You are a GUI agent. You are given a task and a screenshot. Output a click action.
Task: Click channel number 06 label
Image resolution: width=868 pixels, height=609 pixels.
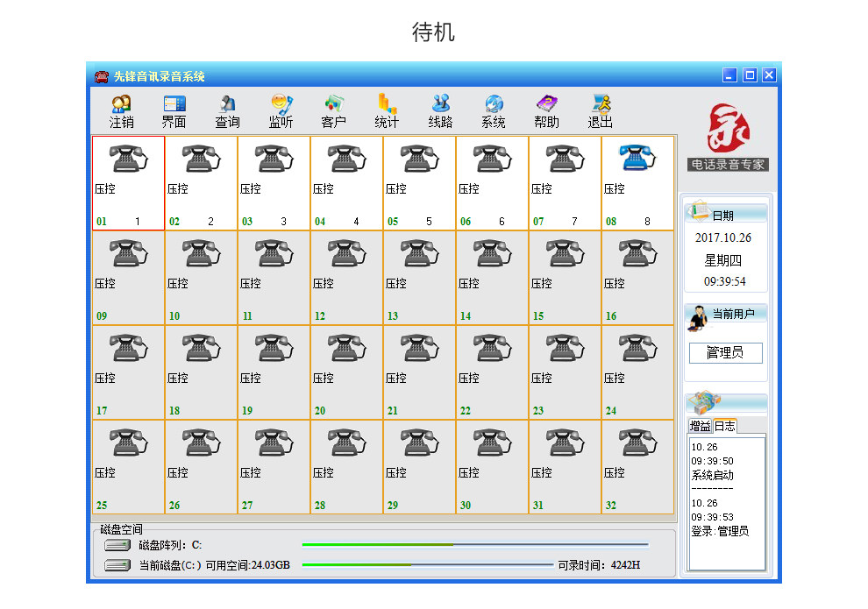466,221
